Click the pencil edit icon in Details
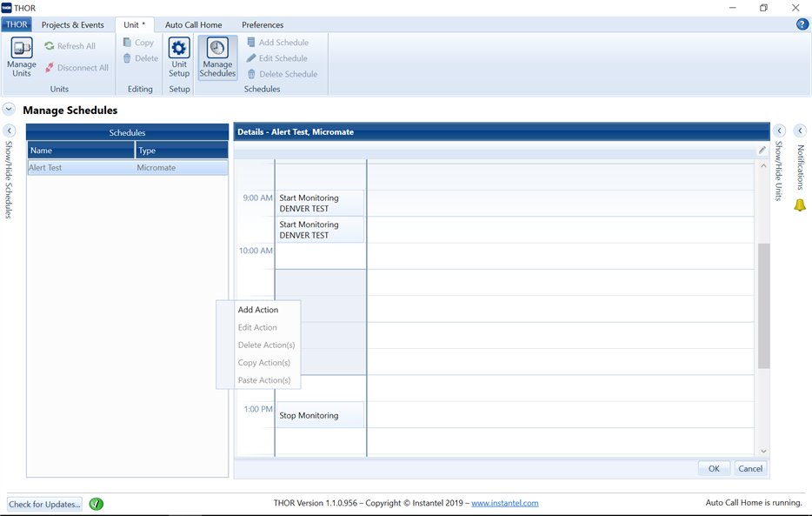The width and height of the screenshot is (812, 516). [x=762, y=151]
